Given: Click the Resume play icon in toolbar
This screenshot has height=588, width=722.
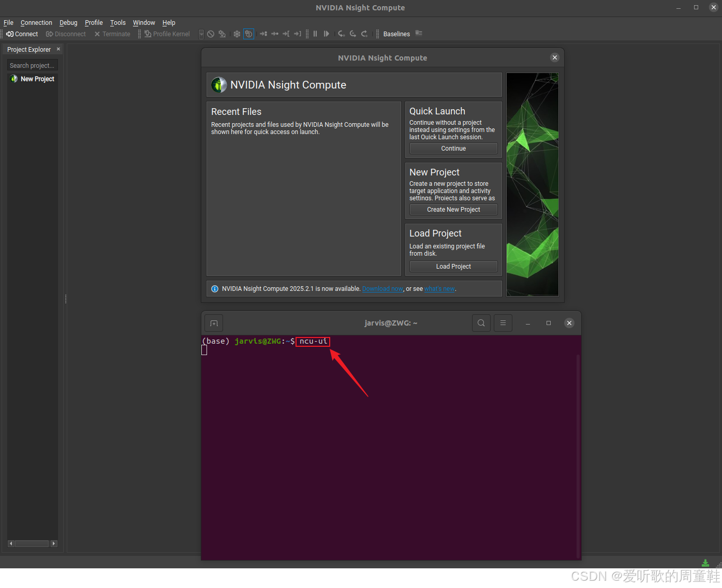Looking at the screenshot, I should tap(326, 34).
